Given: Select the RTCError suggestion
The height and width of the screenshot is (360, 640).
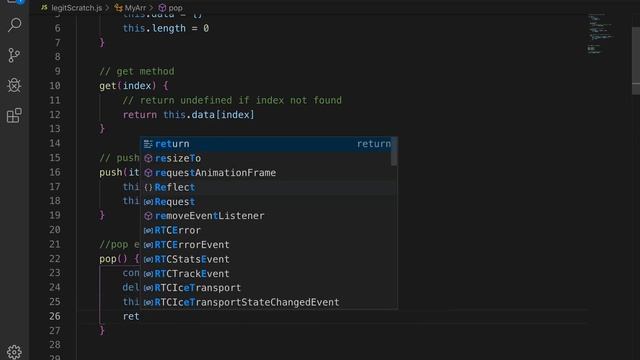Looking at the screenshot, I should [x=269, y=230].
